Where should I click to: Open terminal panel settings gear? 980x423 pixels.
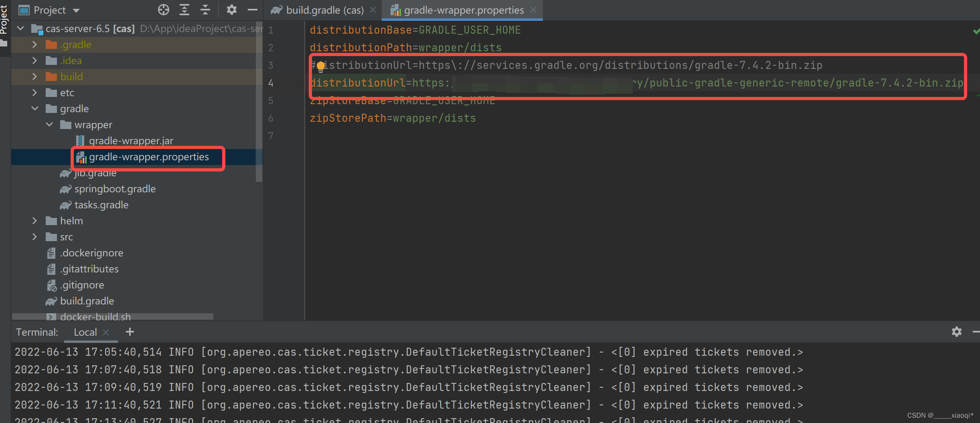(957, 332)
